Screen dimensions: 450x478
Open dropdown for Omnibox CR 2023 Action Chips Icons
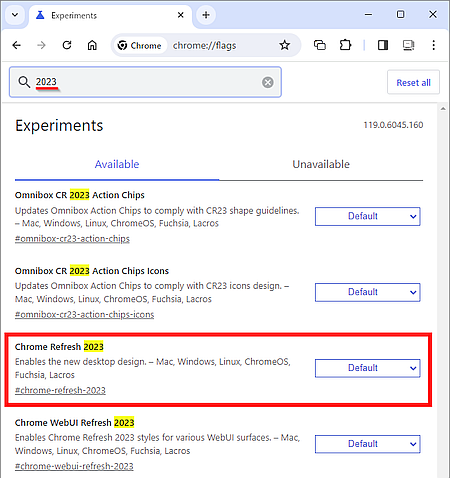[x=368, y=292]
